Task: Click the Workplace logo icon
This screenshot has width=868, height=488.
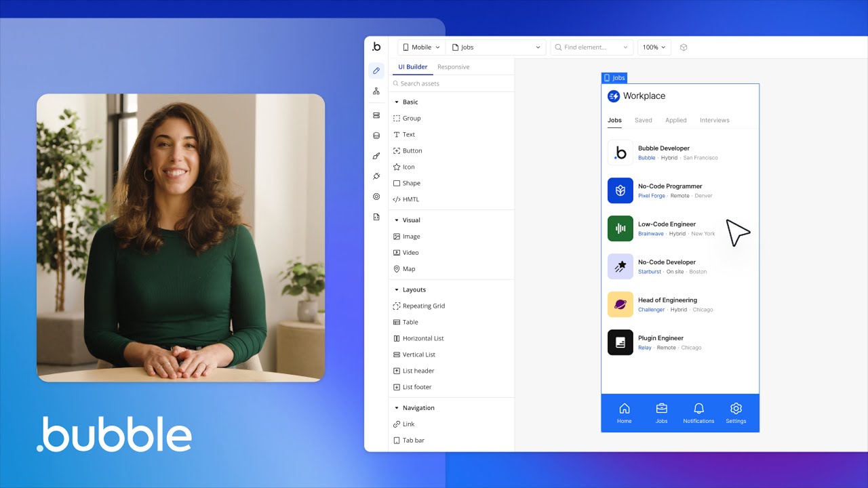Action: click(614, 96)
